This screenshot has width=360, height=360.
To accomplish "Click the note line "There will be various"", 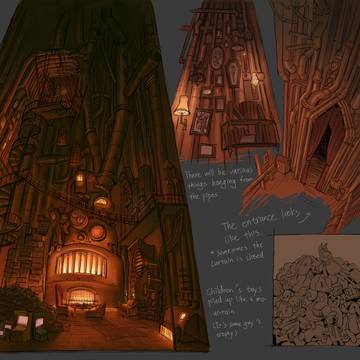I will tap(219, 174).
